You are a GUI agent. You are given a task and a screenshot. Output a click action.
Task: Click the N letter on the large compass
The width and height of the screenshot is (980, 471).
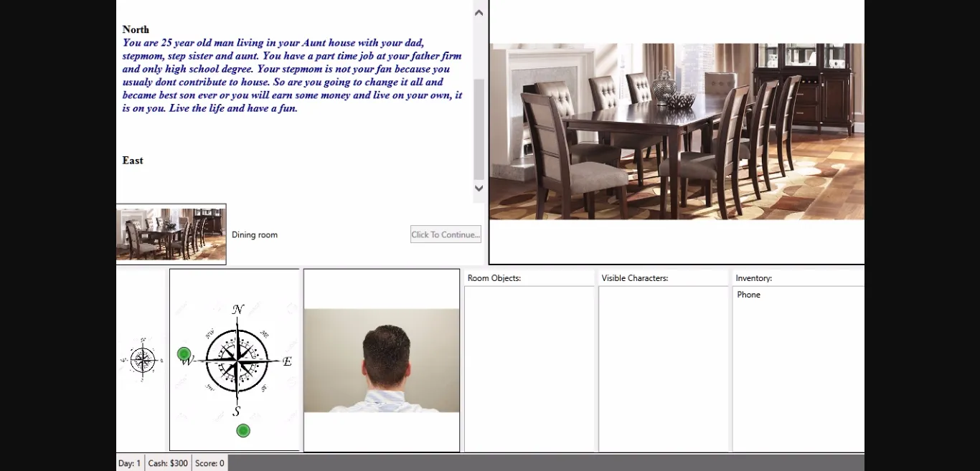pyautogui.click(x=238, y=310)
